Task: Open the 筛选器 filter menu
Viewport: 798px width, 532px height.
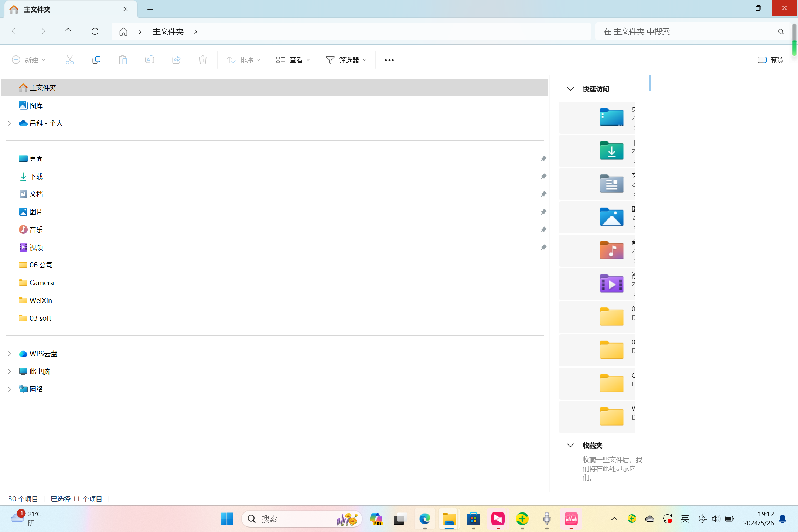Action: pos(346,60)
